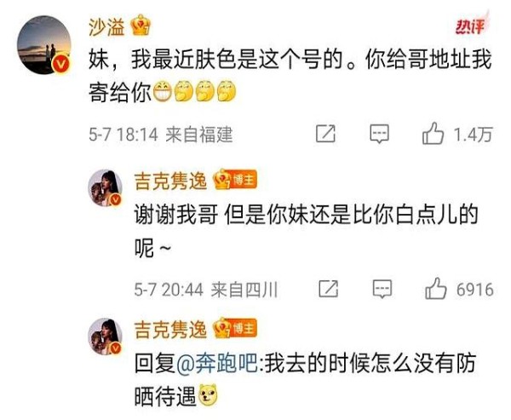Tap comment icon on the 5-7 20:44 reply

coord(382,289)
